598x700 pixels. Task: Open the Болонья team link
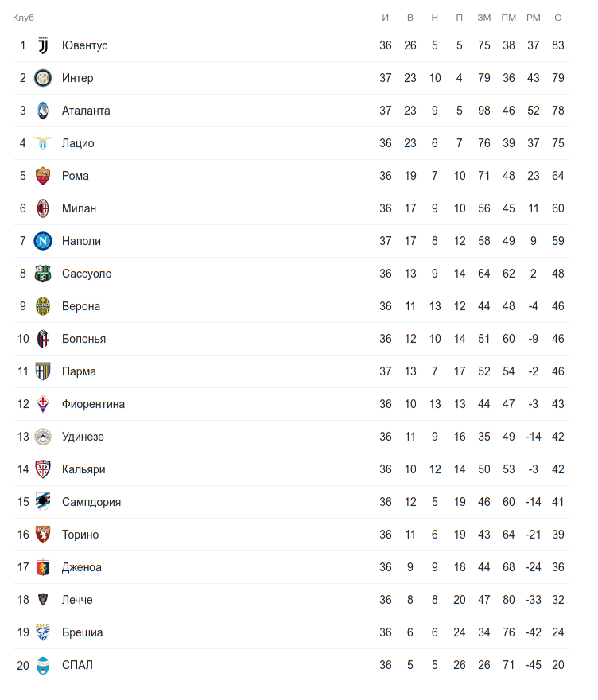tap(83, 339)
